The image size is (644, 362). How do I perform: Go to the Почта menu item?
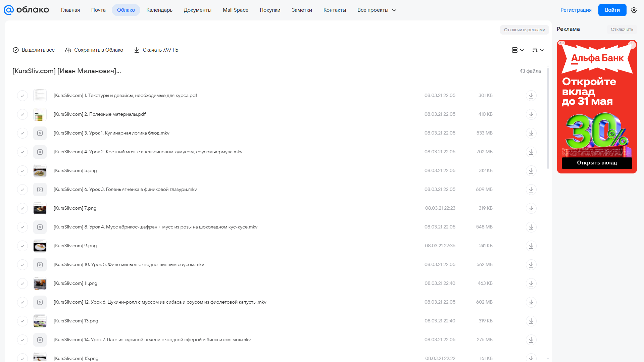click(98, 10)
